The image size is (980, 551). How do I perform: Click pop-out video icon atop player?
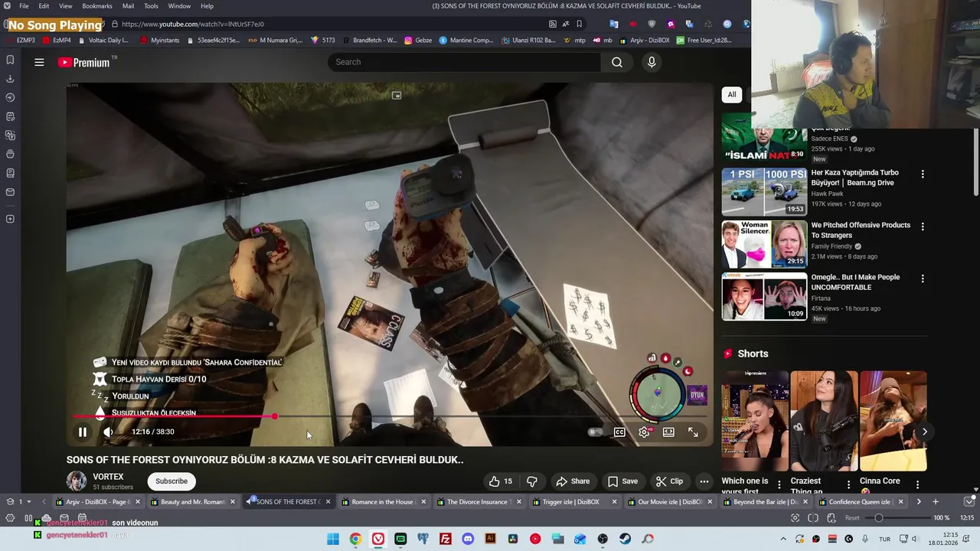(397, 96)
